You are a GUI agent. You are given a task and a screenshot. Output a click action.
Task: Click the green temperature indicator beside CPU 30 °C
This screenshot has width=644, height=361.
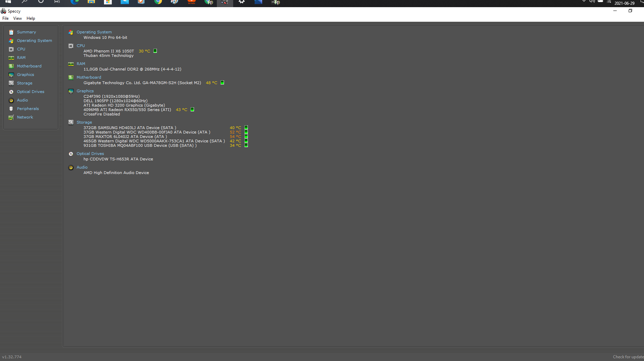coord(155,51)
